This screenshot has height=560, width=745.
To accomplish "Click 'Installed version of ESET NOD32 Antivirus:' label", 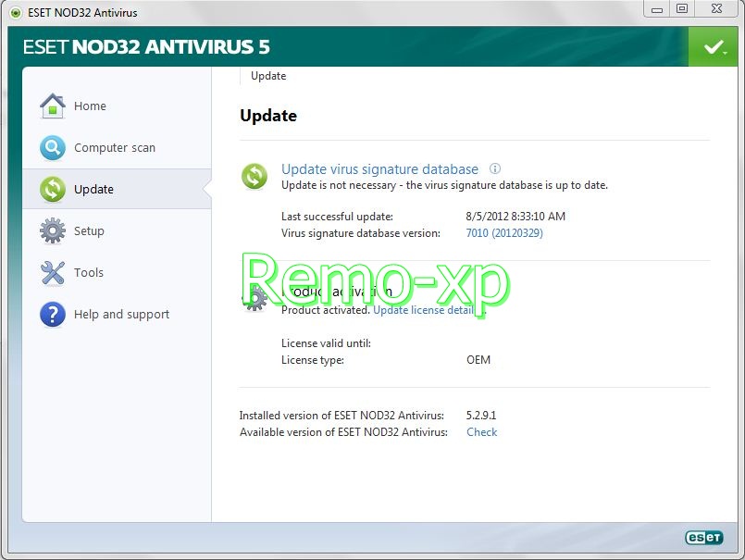I will (x=341, y=416).
